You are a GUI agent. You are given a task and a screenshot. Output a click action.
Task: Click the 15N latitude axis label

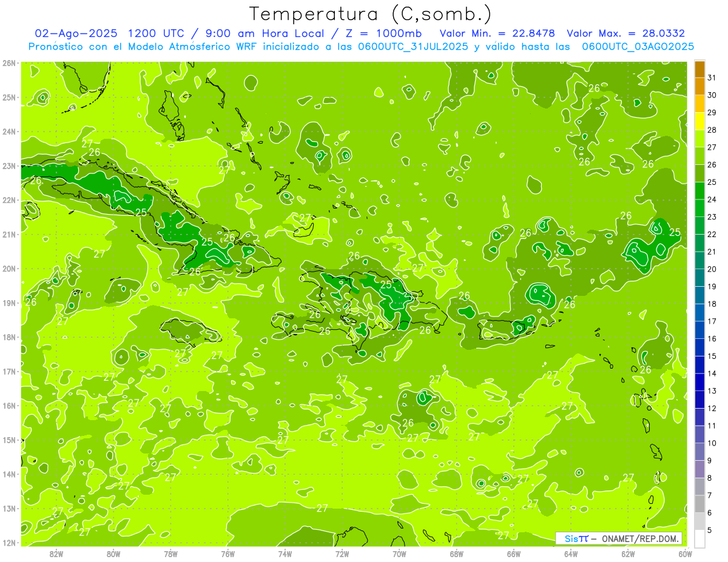click(9, 440)
